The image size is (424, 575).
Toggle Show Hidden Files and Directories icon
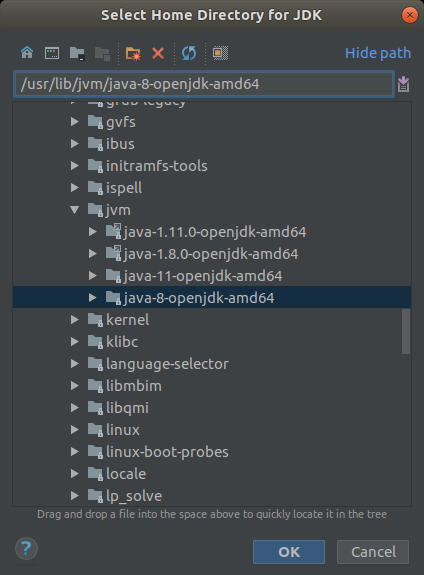[220, 53]
